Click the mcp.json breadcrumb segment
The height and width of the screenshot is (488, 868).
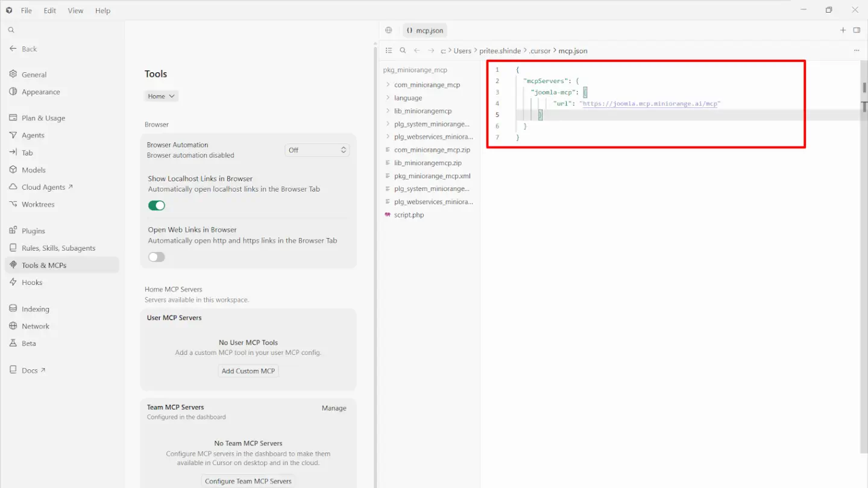pyautogui.click(x=573, y=51)
